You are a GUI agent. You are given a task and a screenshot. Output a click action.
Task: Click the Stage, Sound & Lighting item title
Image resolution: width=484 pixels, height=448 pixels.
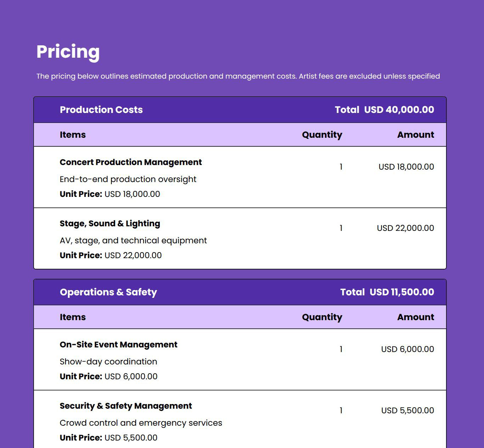(110, 223)
